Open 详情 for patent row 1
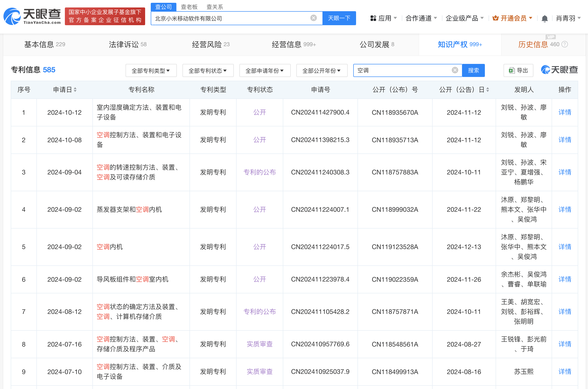Viewport: 588px width, 389px height. point(564,112)
